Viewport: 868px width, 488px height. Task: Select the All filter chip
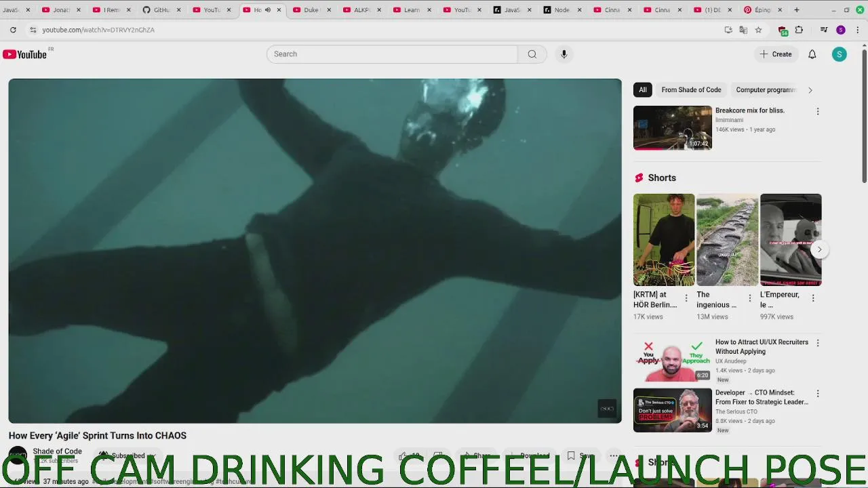(x=642, y=90)
